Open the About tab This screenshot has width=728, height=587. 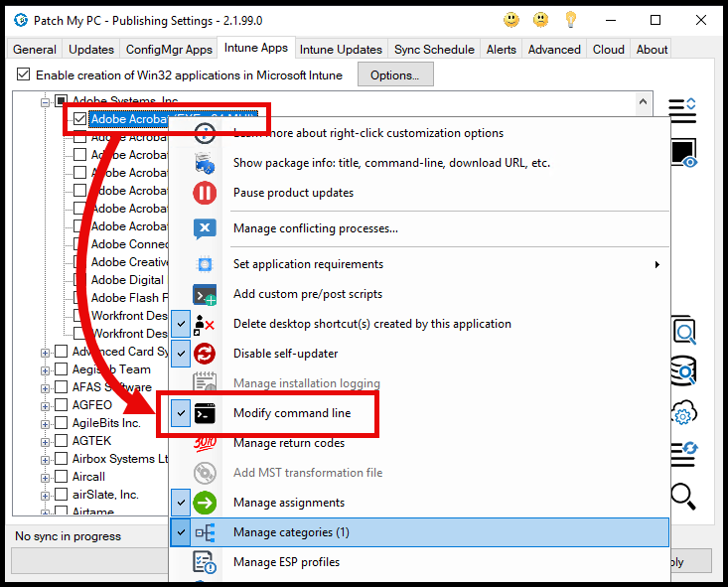[652, 50]
